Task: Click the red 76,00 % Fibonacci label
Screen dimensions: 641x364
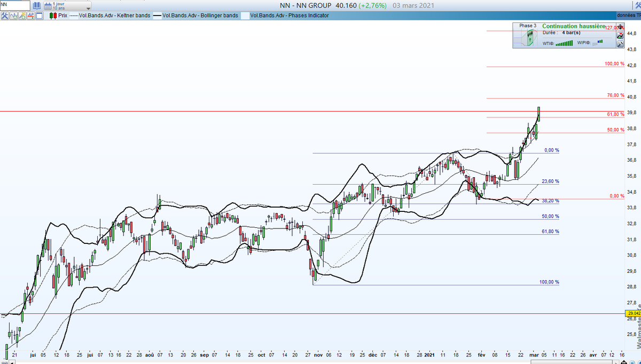Action: pyautogui.click(x=615, y=95)
